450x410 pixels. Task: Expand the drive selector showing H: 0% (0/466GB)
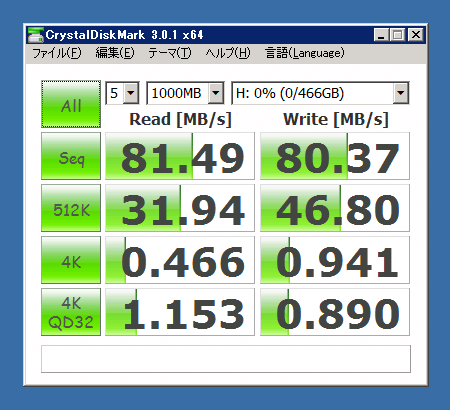401,93
